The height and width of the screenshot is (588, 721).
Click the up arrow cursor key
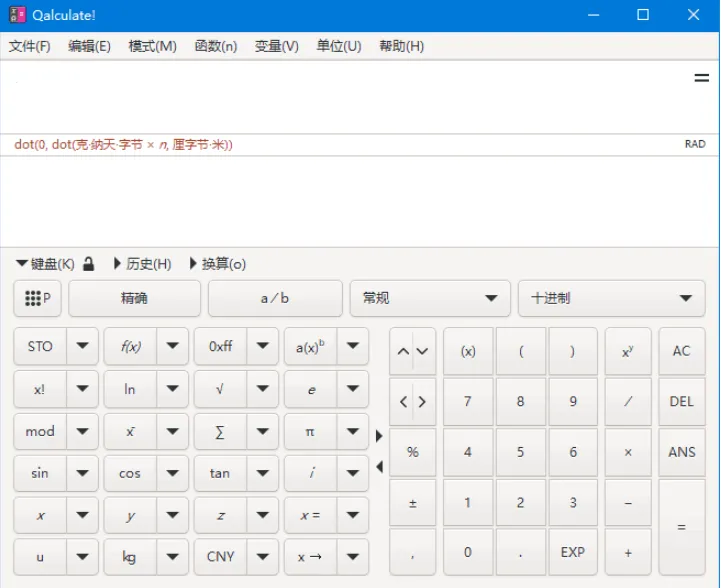[x=403, y=352]
